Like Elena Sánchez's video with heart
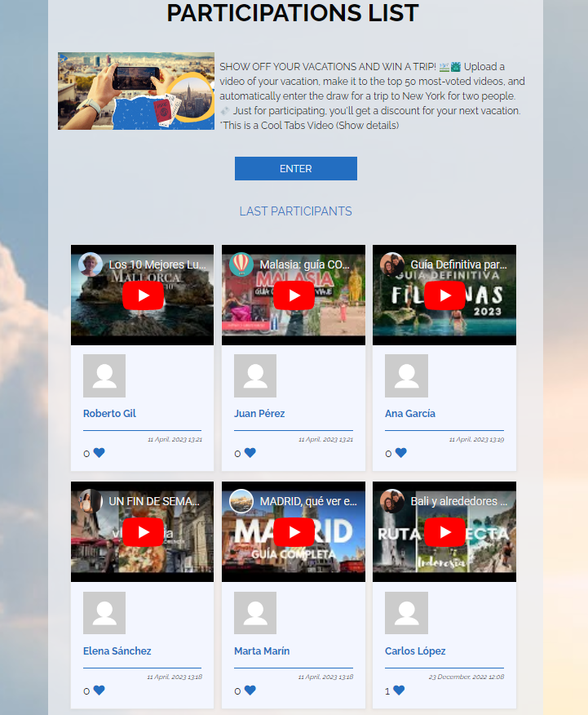Image resolution: width=588 pixels, height=715 pixels. [99, 691]
